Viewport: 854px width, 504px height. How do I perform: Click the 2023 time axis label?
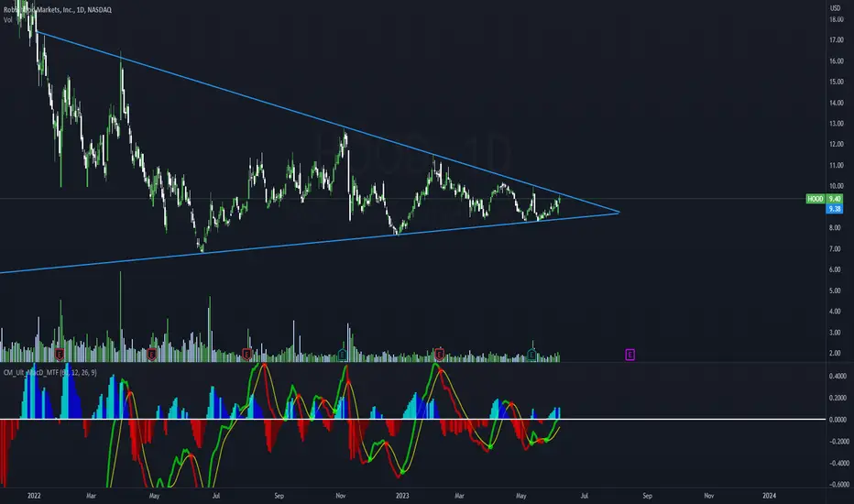pyautogui.click(x=402, y=496)
